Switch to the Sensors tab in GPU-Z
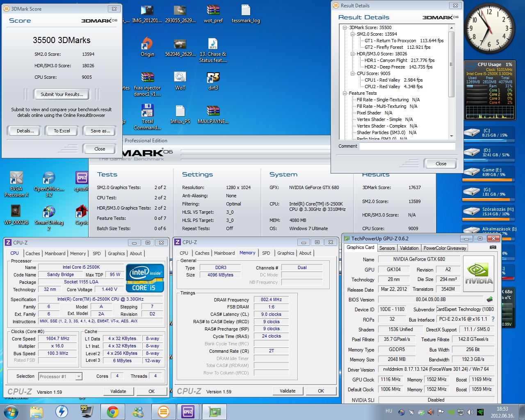 (387, 248)
